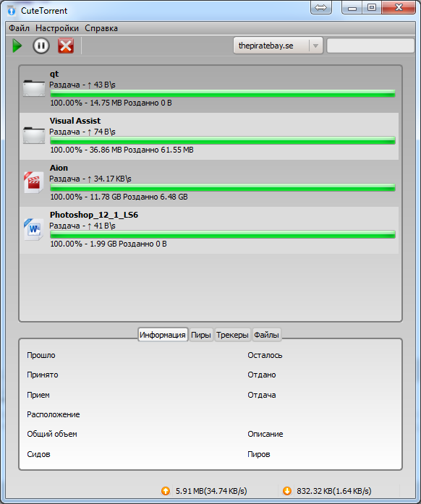421x504 pixels.
Task: Click the folder icon of Visual Assist
Action: [34, 135]
